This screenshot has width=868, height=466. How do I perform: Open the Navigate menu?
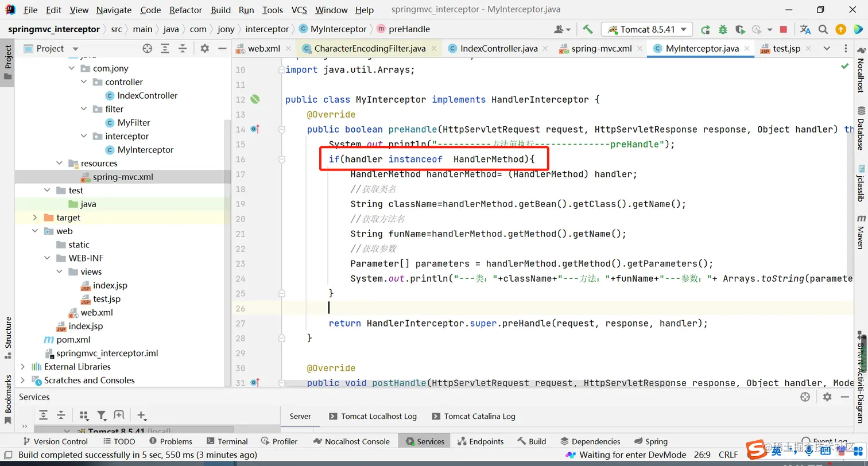click(x=114, y=10)
